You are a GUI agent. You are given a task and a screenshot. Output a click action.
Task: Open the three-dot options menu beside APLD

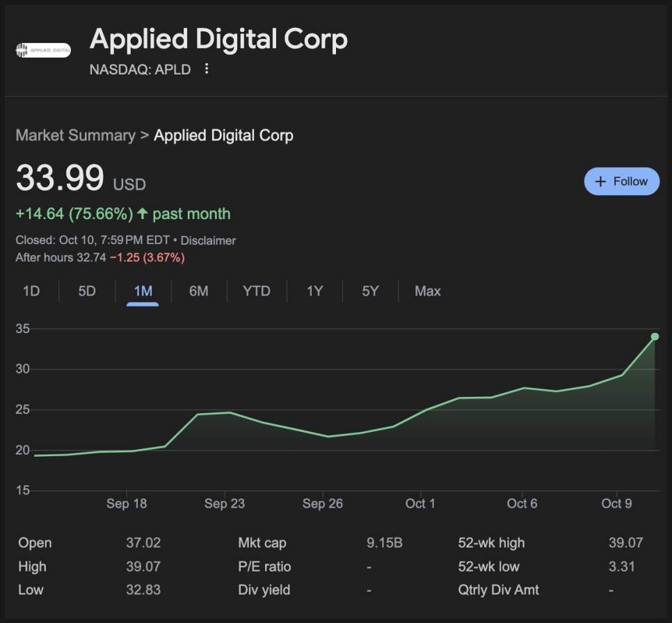(x=207, y=69)
